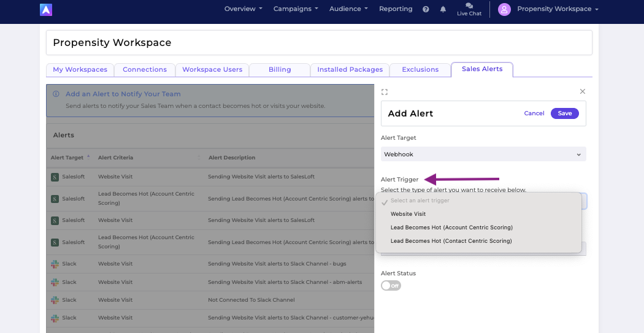Click Slack icon in customer-yehu row
This screenshot has width=644, height=333.
click(x=55, y=318)
